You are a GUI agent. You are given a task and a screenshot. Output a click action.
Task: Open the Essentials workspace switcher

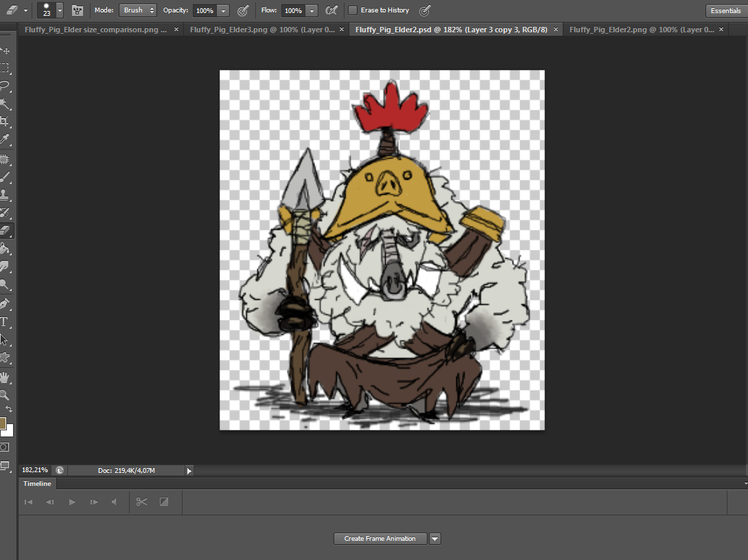click(x=725, y=10)
